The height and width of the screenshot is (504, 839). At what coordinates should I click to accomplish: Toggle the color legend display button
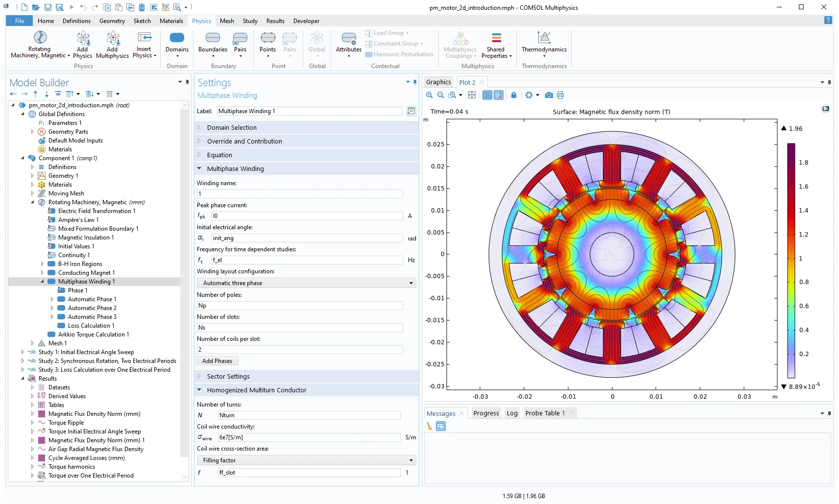pos(499,95)
